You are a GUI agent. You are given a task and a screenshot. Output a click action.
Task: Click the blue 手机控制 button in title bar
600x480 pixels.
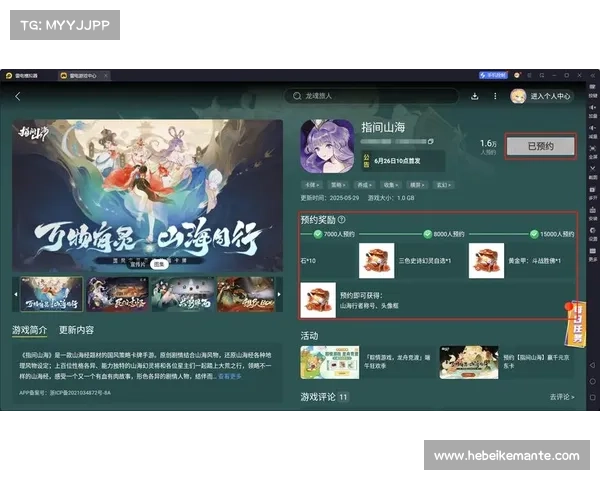[x=493, y=75]
